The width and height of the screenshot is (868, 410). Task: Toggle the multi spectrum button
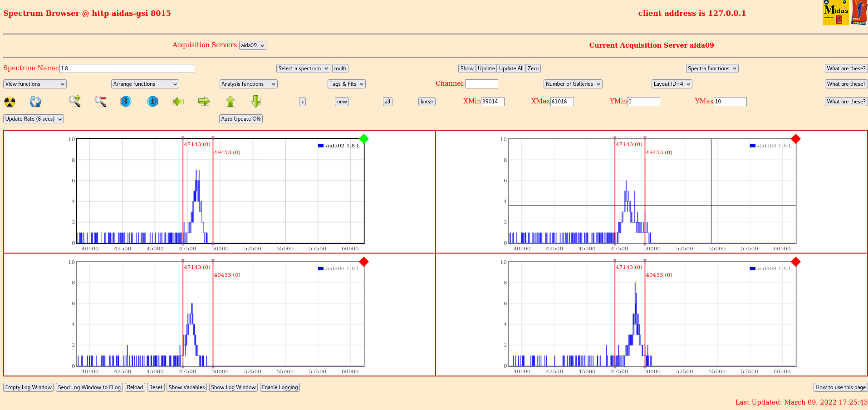[340, 68]
